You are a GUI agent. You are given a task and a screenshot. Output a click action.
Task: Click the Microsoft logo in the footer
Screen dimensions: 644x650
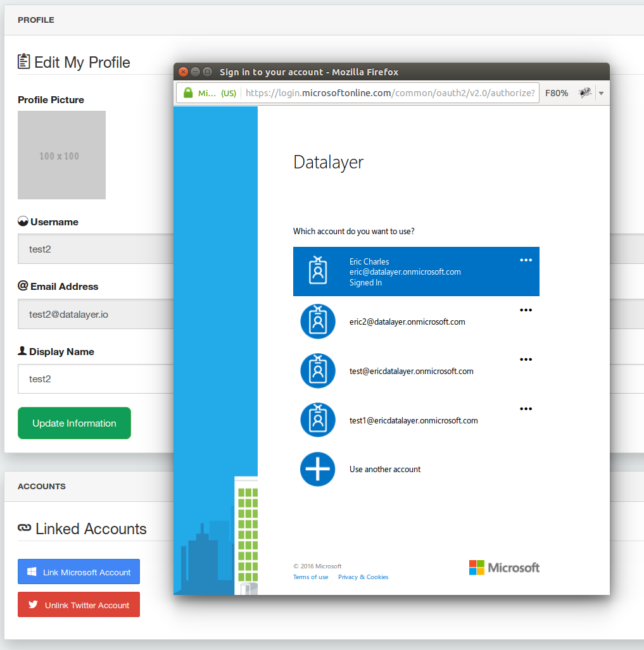504,568
